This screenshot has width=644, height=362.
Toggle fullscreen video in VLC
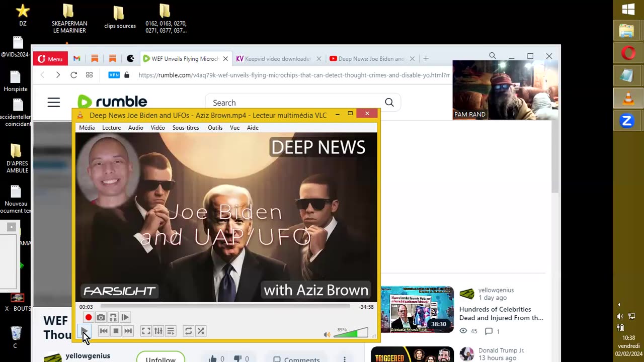tap(146, 331)
